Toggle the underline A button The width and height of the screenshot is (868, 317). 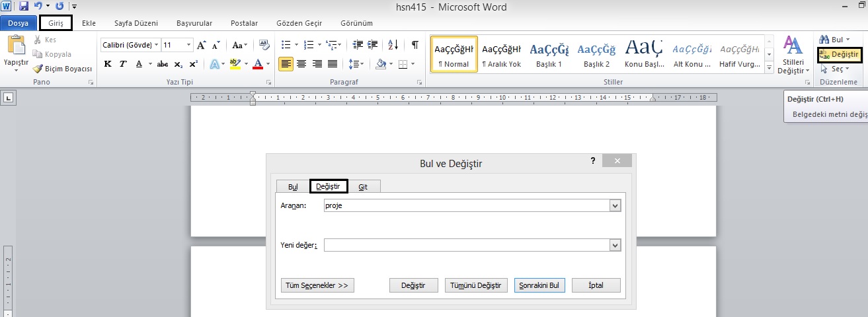click(x=139, y=64)
